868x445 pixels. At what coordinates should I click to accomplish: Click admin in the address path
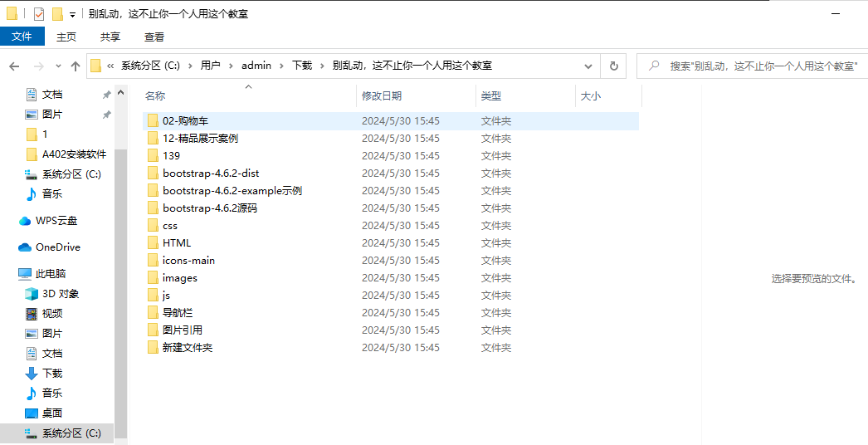[256, 66]
